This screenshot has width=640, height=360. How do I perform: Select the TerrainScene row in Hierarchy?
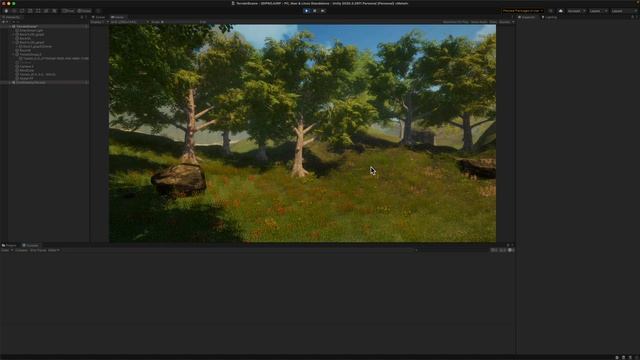tap(45, 26)
